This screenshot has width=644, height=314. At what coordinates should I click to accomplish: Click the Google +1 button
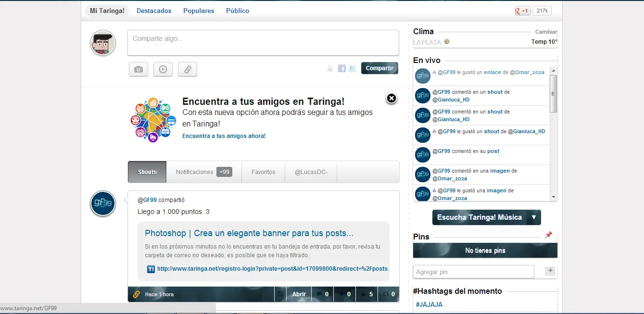pos(522,11)
